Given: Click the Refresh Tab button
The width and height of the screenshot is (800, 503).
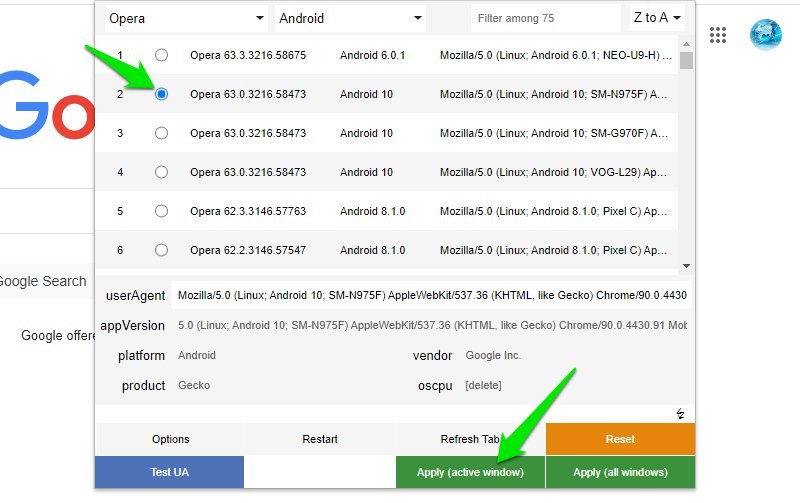Looking at the screenshot, I should (470, 439).
